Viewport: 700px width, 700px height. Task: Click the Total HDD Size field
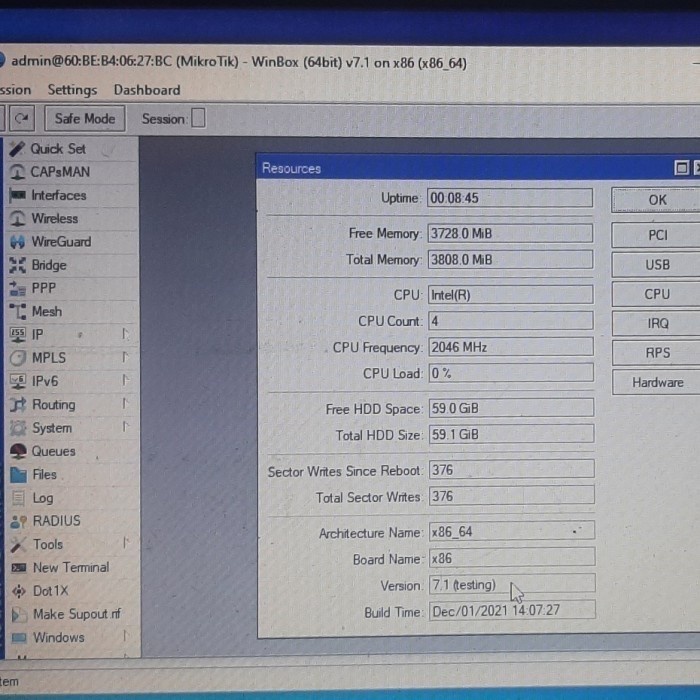pyautogui.click(x=511, y=434)
